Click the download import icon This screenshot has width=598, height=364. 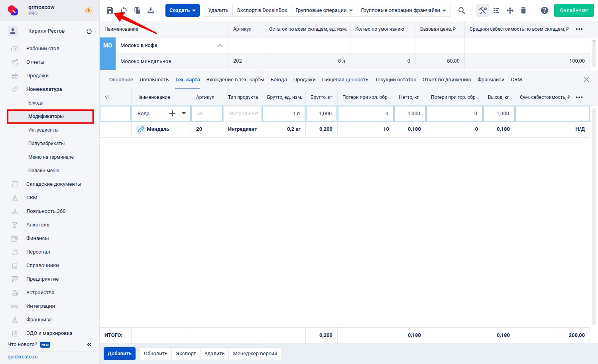[x=151, y=10]
